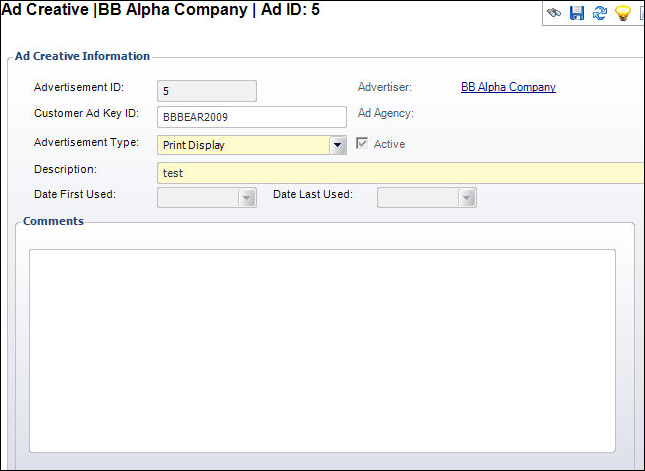Expand the Date First Used picker
The image size is (645, 471).
click(247, 198)
